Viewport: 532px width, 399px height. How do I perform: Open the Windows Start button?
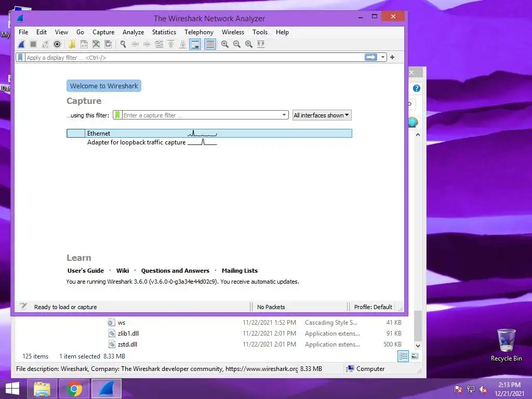pos(12,389)
